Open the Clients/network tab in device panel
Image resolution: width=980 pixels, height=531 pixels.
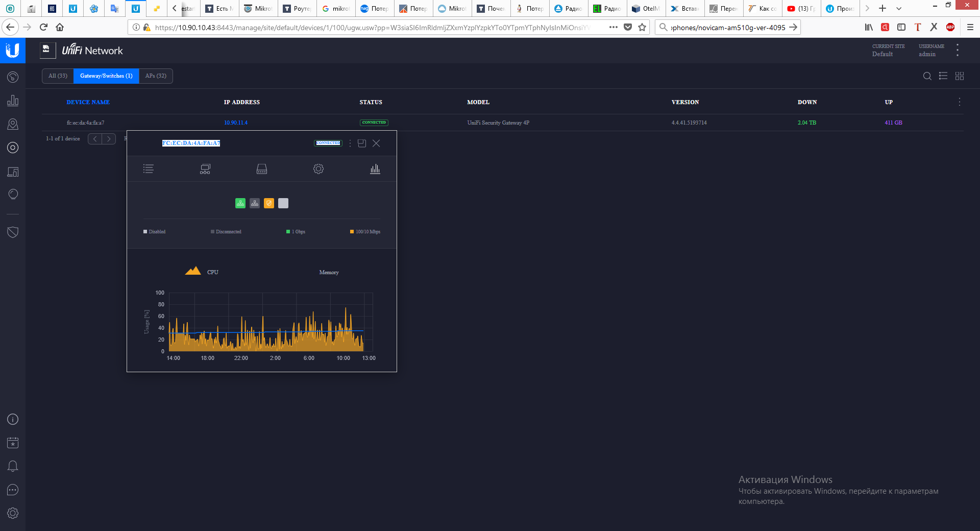205,169
